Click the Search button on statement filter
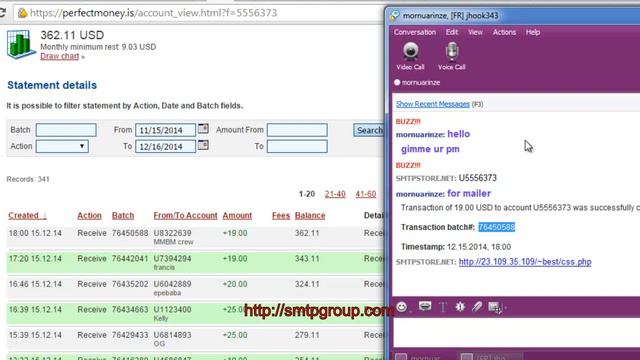Image resolution: width=640 pixels, height=360 pixels. (x=369, y=130)
